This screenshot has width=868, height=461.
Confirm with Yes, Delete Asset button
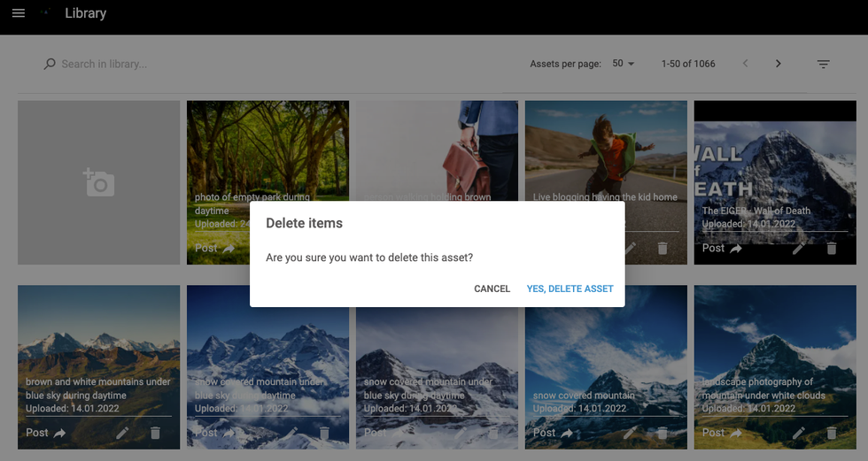pos(570,288)
